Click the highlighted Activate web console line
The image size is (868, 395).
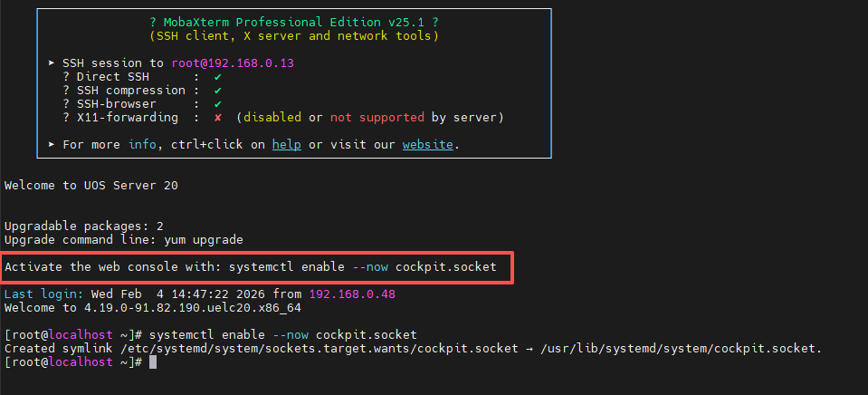[251, 267]
